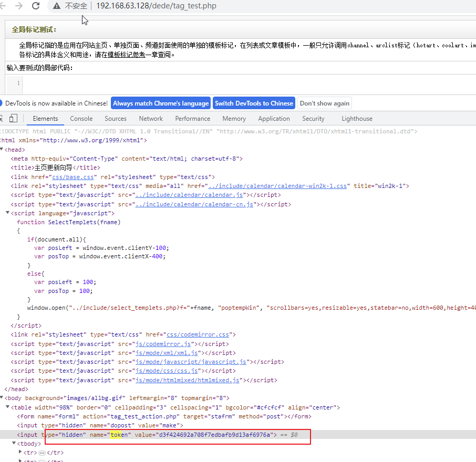Click Always match Chrome's language button
The height and width of the screenshot is (462, 476).
pos(161,103)
